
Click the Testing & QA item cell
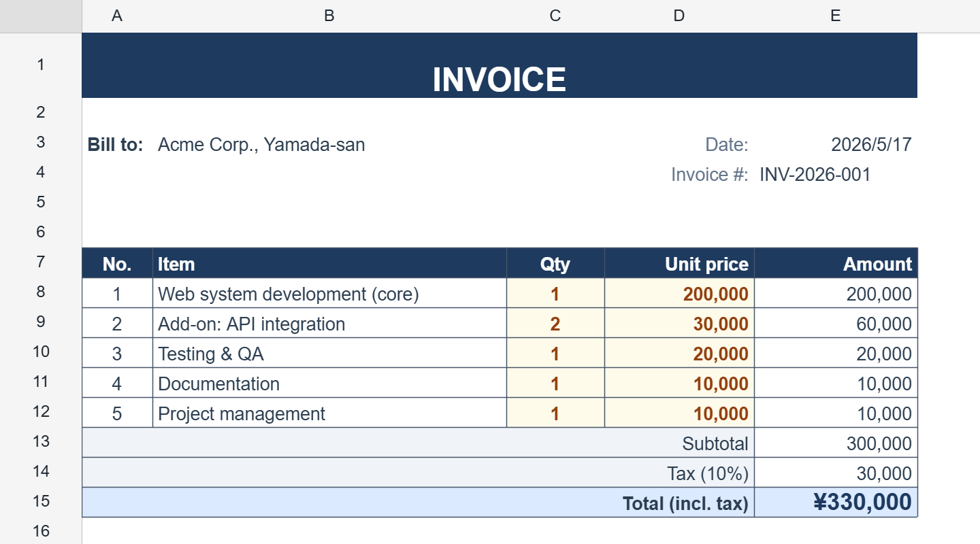pos(329,354)
